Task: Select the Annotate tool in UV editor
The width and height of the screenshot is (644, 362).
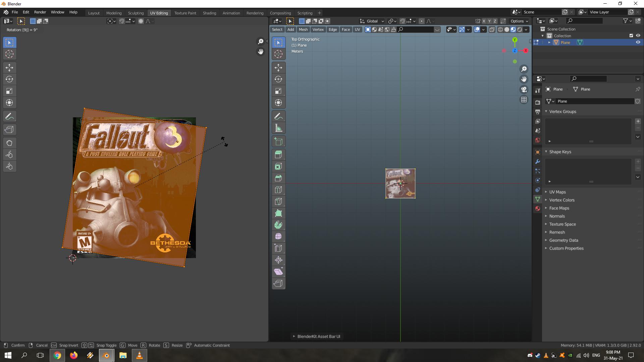Action: pos(9,116)
